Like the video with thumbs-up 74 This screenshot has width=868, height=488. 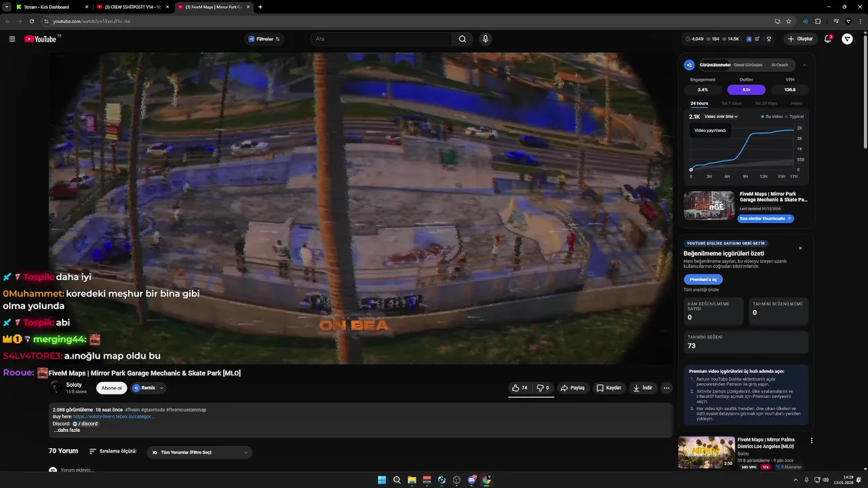(x=519, y=388)
